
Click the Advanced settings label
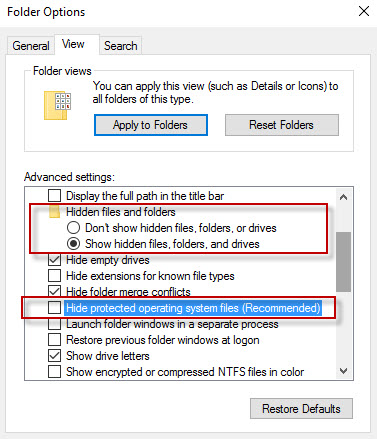(69, 177)
